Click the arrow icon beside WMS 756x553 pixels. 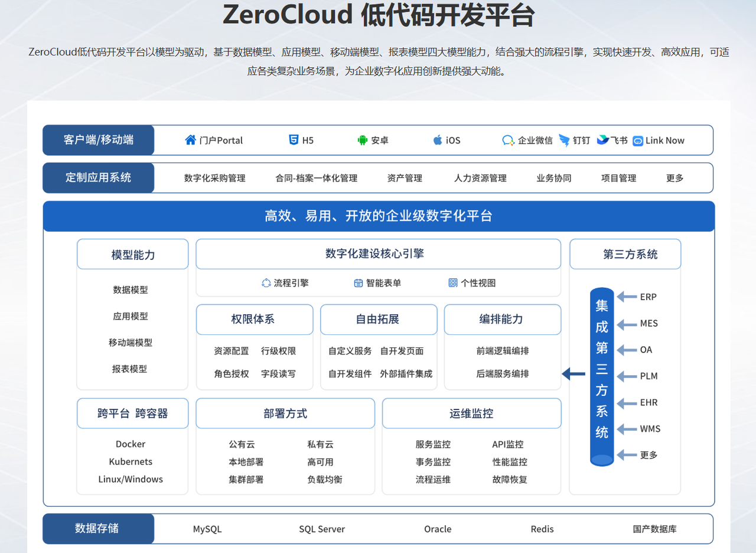[626, 429]
